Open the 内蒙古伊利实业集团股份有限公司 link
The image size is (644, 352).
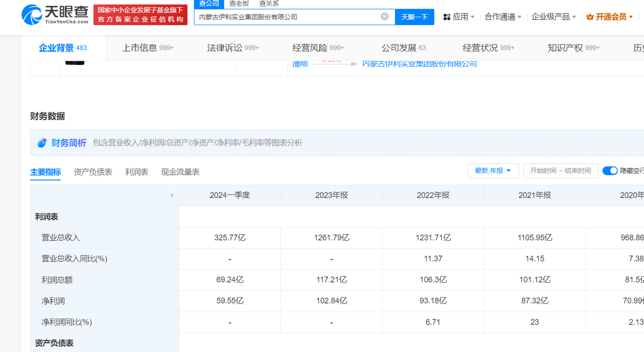click(x=420, y=64)
